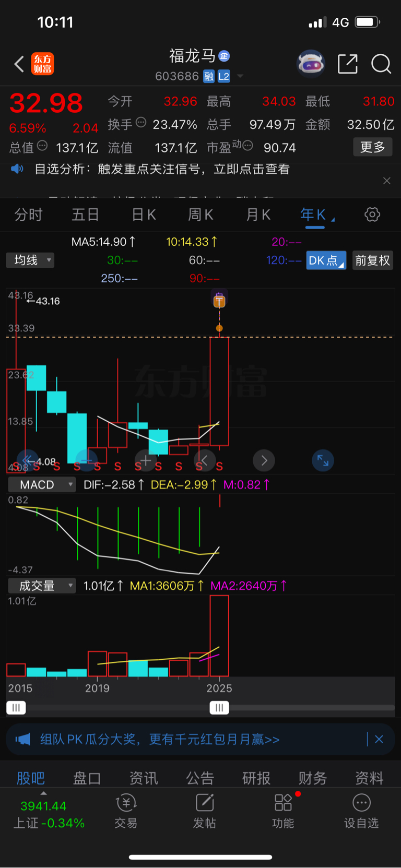Tap the L2 level badge
Image resolution: width=401 pixels, height=868 pixels.
point(223,77)
